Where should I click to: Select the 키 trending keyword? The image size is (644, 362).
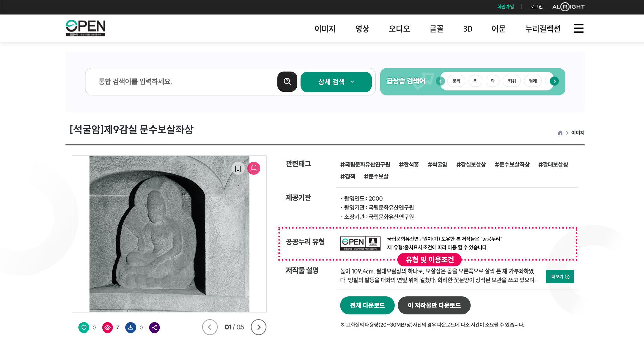pyautogui.click(x=475, y=81)
